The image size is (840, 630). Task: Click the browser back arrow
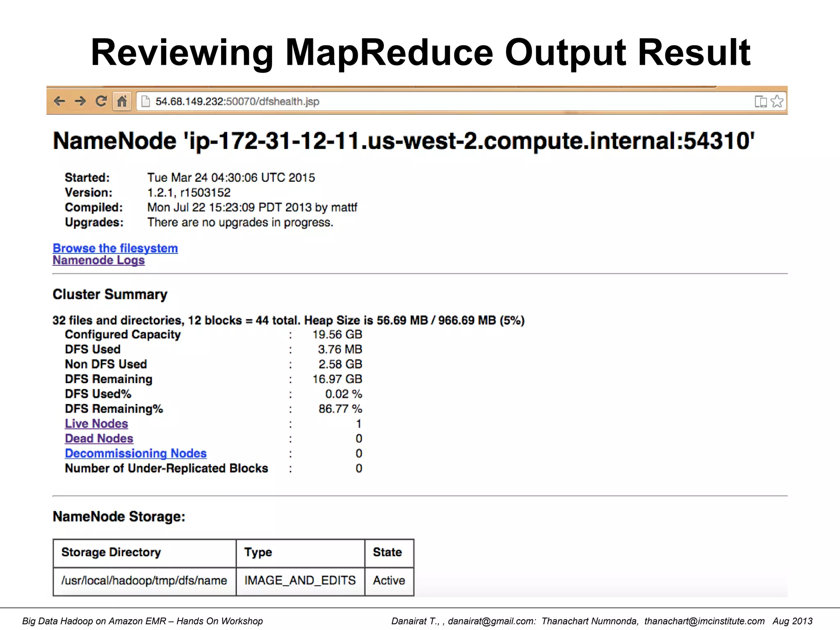(x=59, y=101)
